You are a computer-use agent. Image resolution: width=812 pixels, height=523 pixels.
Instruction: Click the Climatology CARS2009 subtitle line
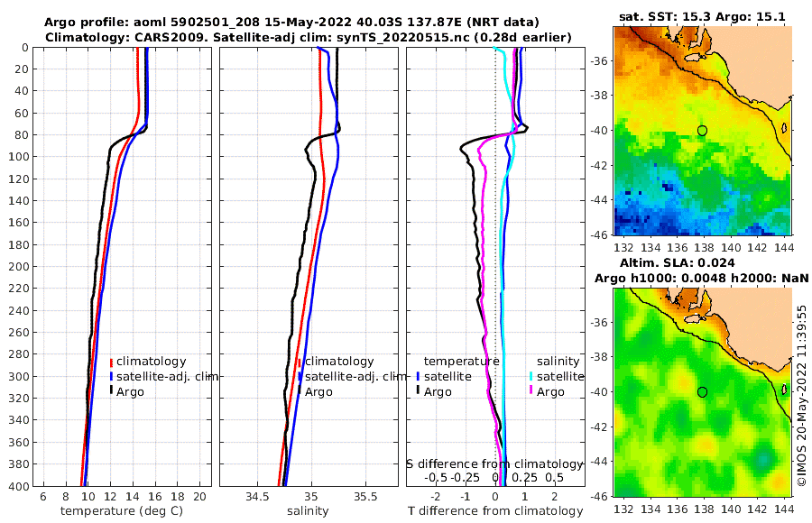tap(309, 37)
